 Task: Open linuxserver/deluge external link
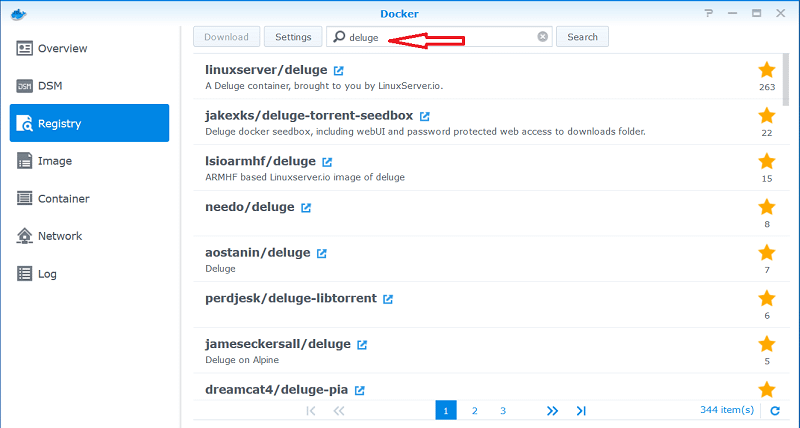coord(338,70)
